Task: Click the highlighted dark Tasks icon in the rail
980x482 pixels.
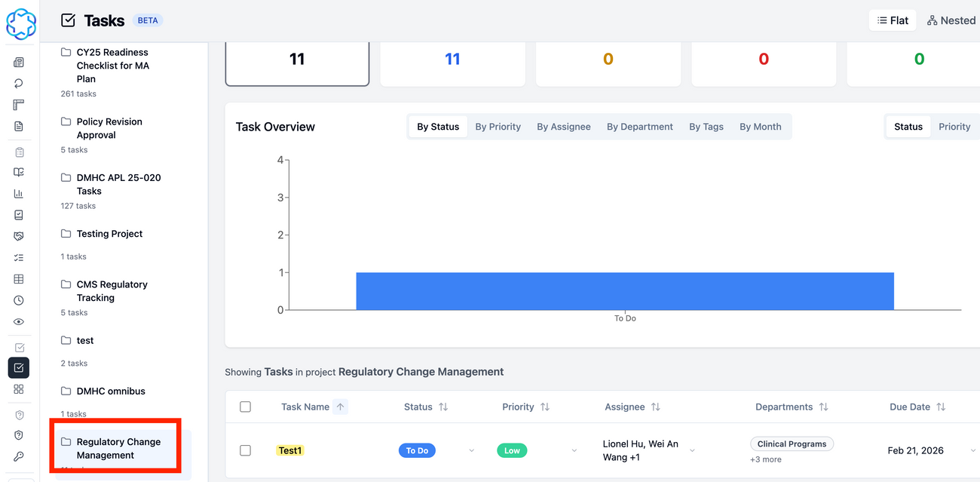Action: tap(19, 368)
